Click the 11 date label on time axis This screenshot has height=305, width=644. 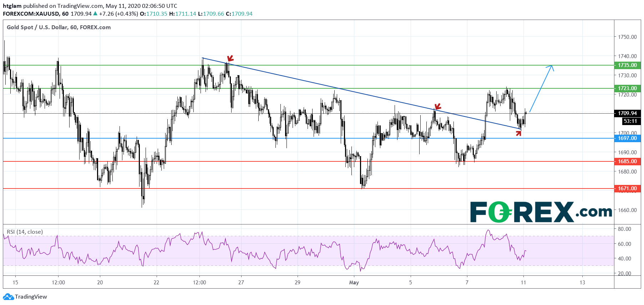pyautogui.click(x=523, y=283)
